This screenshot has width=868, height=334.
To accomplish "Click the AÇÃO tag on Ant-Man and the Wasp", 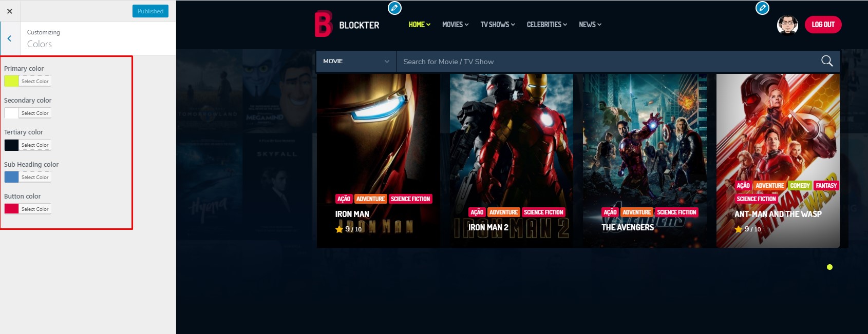I will pos(743,186).
